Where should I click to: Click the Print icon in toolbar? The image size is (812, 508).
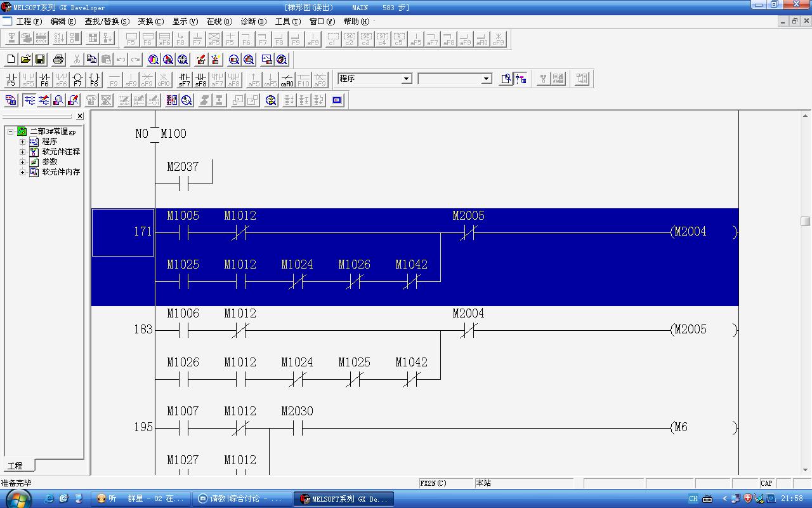tap(58, 60)
